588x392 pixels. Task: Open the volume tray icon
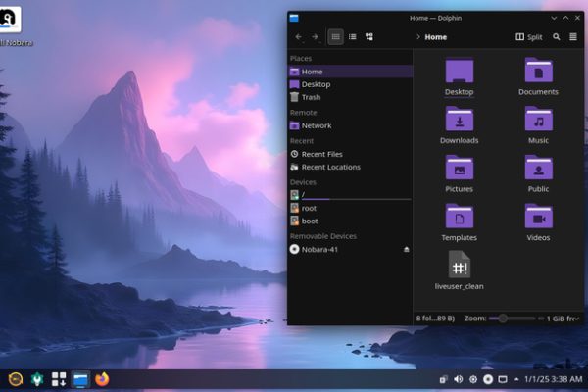coord(459,379)
